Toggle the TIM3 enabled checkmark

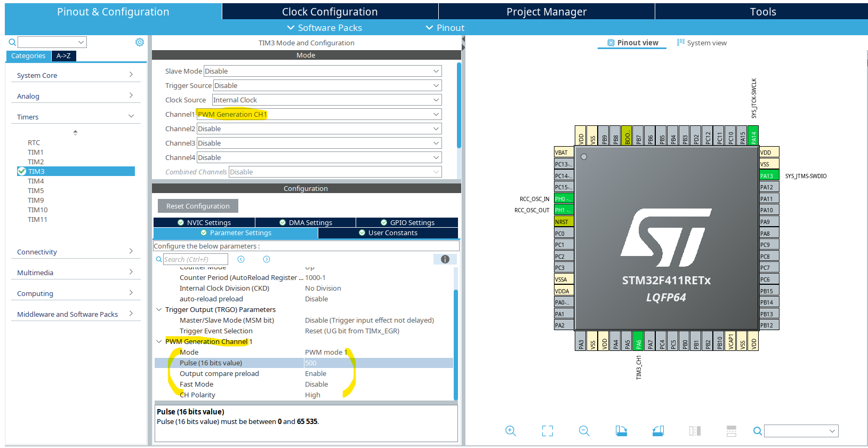[22, 171]
